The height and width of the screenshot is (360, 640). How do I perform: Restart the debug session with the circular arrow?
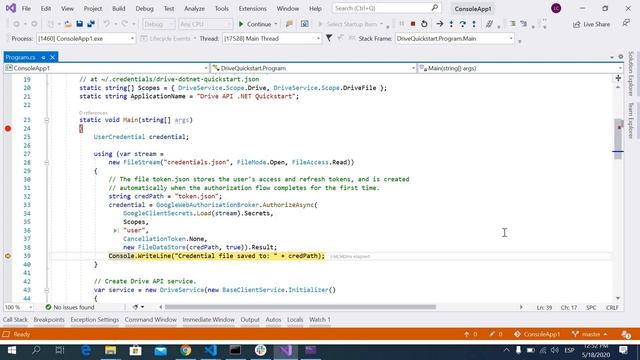click(424, 24)
